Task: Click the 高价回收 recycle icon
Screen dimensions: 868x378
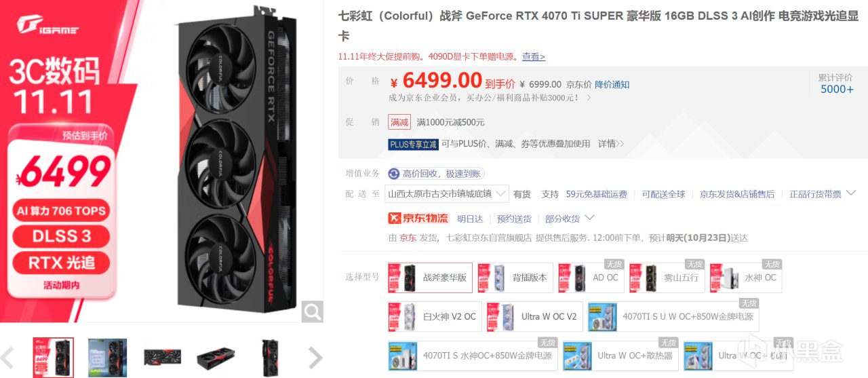Action: 394,174
